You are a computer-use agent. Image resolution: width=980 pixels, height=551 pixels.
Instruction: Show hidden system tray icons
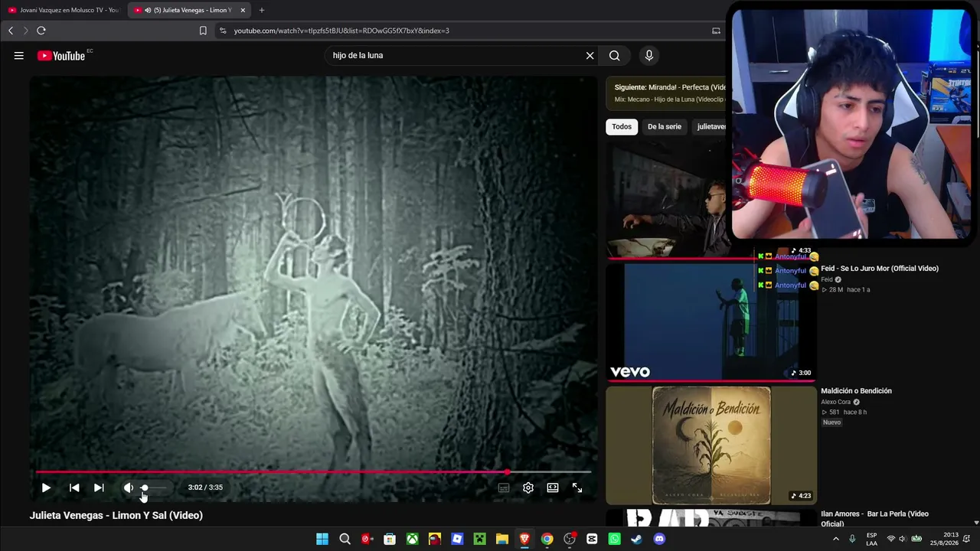(x=835, y=539)
